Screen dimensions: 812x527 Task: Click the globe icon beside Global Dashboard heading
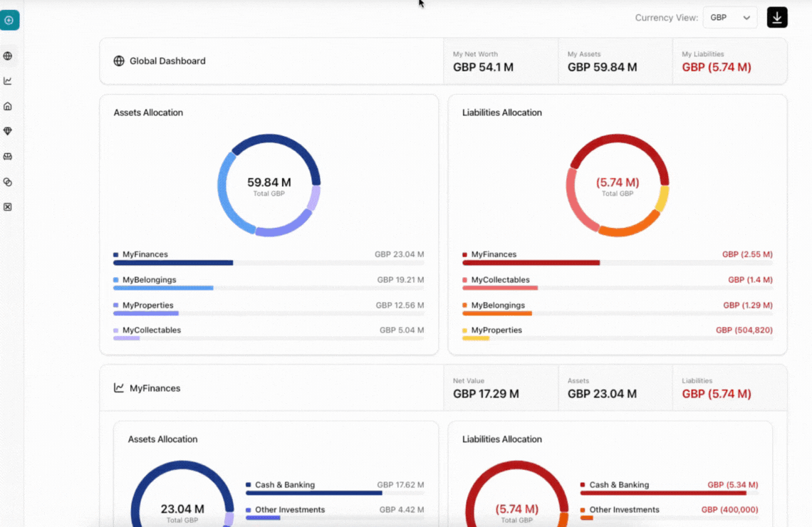(x=118, y=61)
